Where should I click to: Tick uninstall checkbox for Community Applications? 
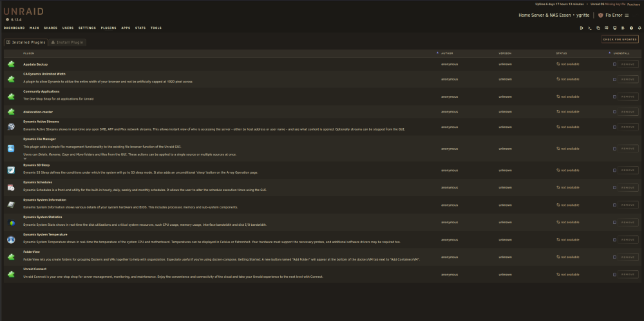614,97
